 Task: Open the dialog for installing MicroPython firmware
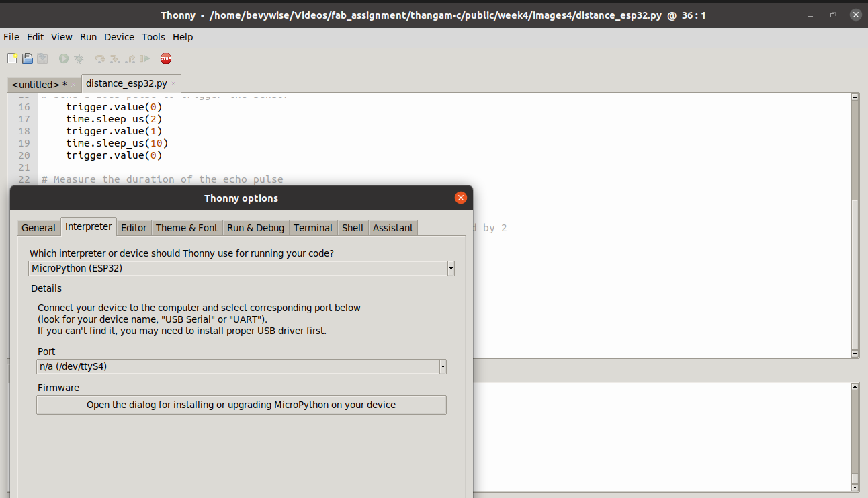click(241, 405)
